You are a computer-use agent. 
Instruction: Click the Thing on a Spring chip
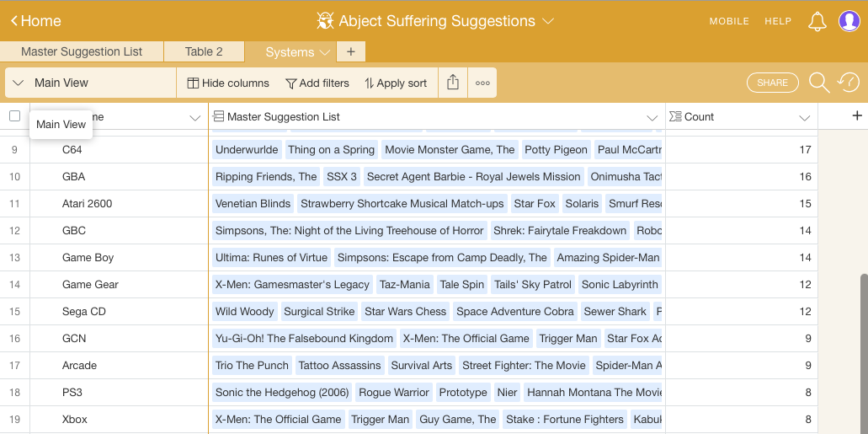(332, 150)
